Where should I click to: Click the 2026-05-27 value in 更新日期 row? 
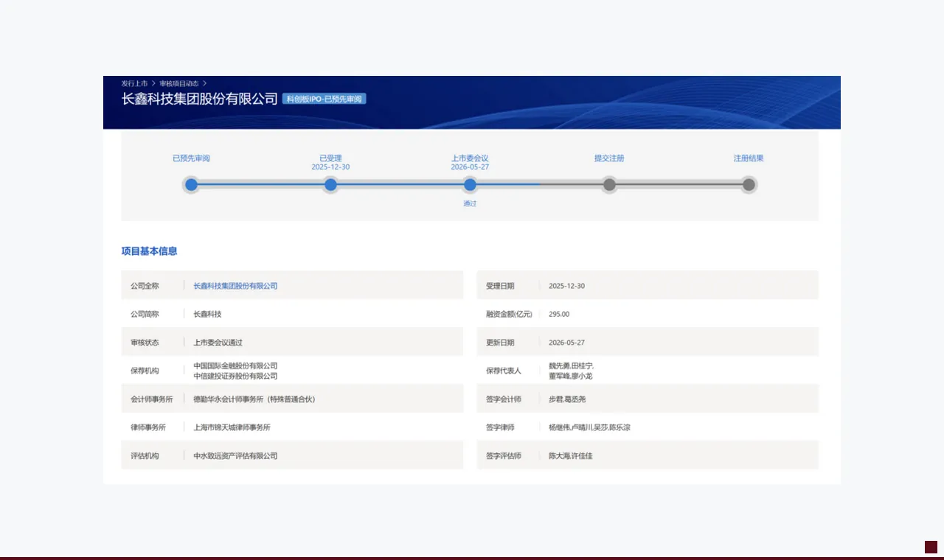click(566, 343)
